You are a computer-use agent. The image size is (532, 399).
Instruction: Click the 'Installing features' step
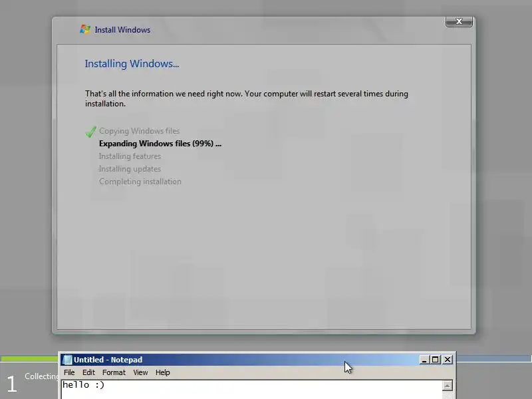[130, 156]
